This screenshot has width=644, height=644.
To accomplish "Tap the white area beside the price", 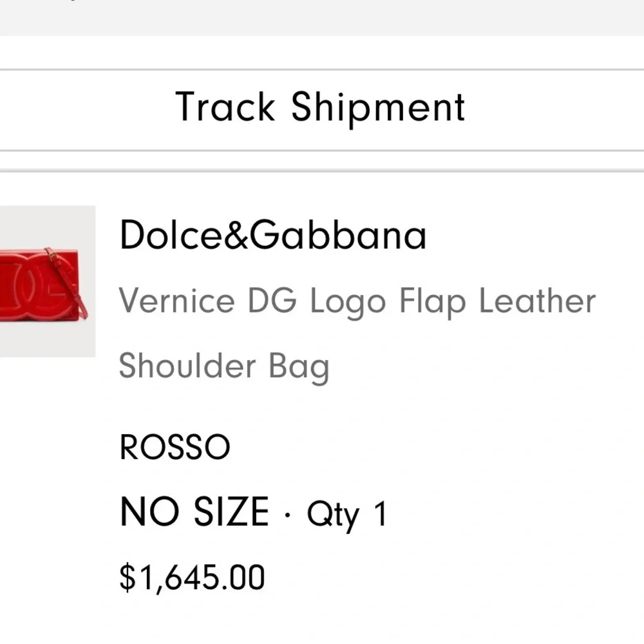I will tap(451, 576).
